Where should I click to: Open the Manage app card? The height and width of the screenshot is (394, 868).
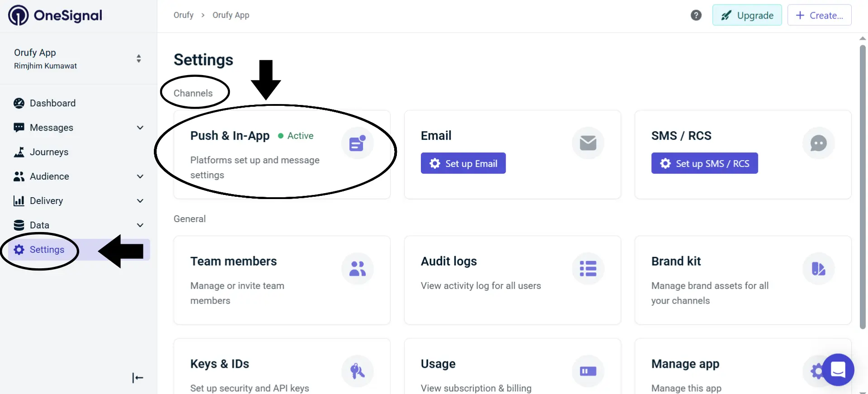coord(743,366)
